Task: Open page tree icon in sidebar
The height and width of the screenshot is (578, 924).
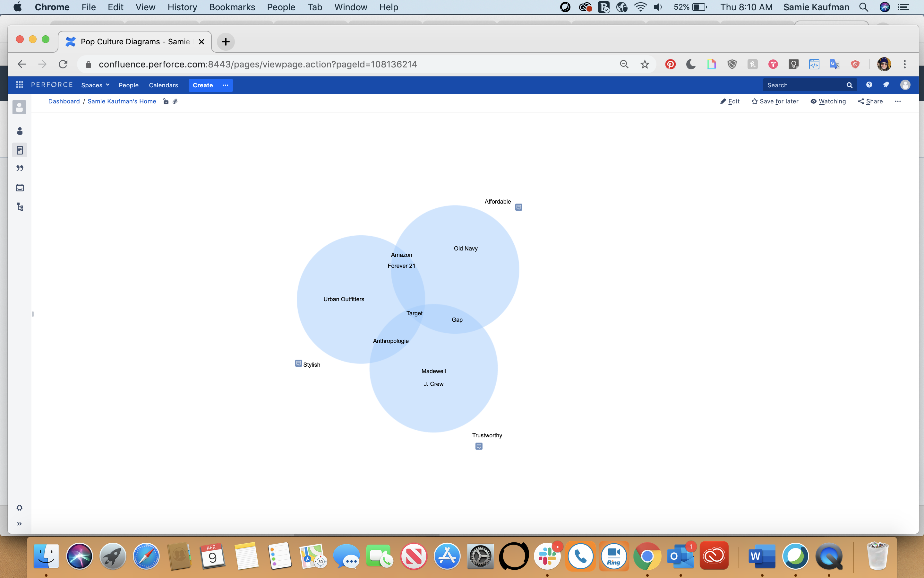Action: (x=20, y=207)
